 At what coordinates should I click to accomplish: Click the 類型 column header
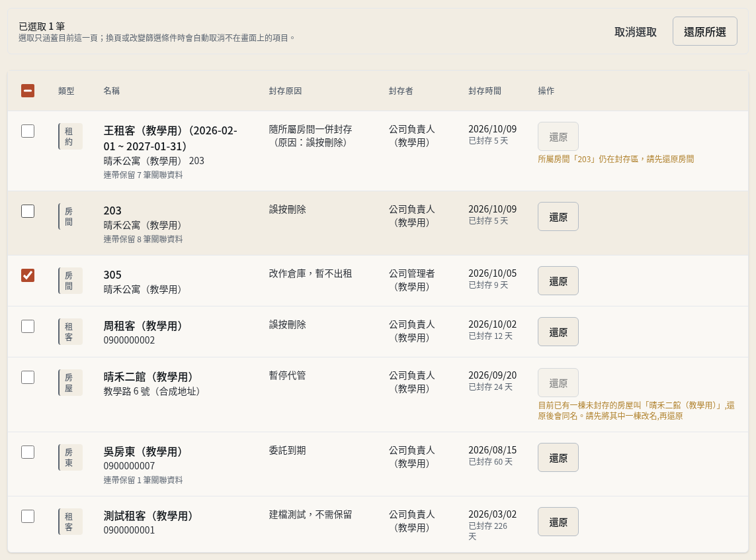point(66,91)
